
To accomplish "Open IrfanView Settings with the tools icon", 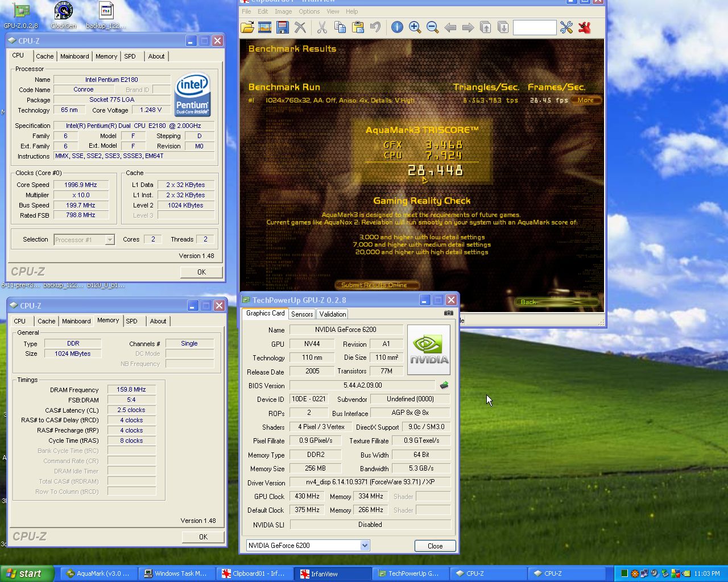I will (x=566, y=27).
